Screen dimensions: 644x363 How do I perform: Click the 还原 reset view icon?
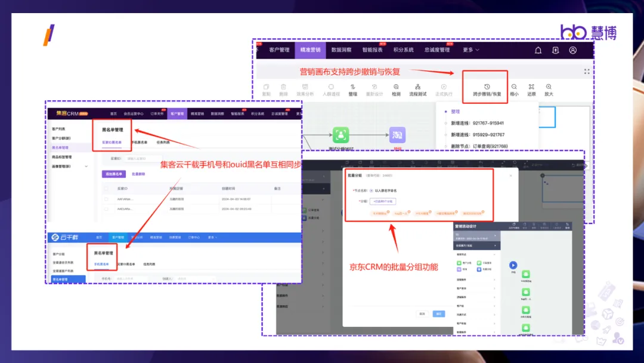[531, 87]
